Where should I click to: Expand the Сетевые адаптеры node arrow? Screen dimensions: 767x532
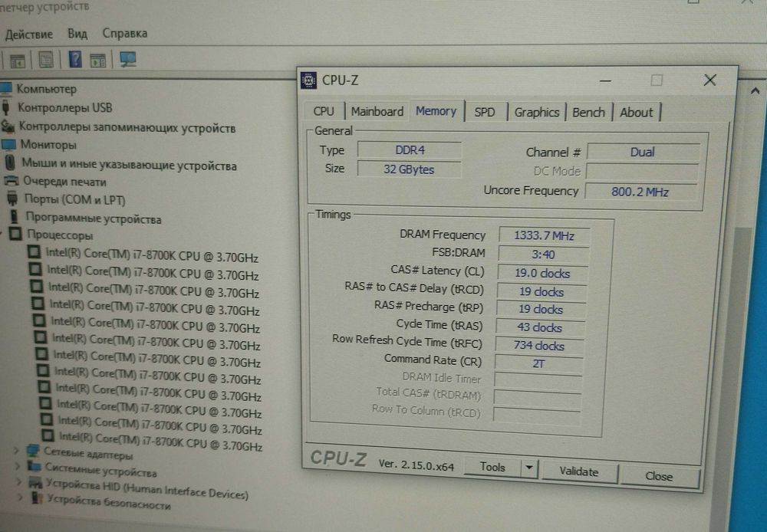click(x=16, y=450)
